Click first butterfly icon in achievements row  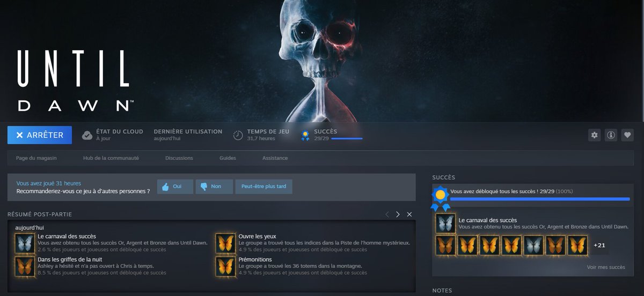pos(445,245)
